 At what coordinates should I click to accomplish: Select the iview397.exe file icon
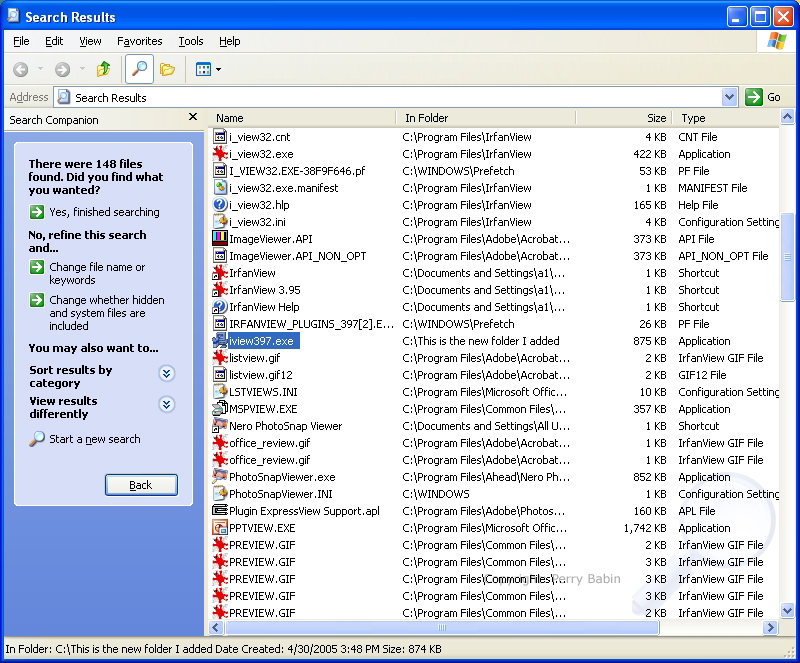220,340
